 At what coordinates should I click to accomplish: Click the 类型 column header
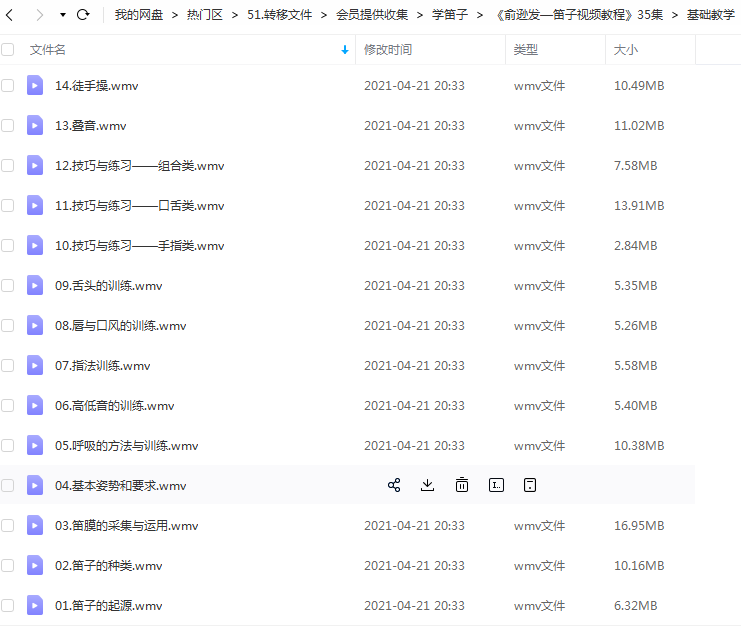525,49
